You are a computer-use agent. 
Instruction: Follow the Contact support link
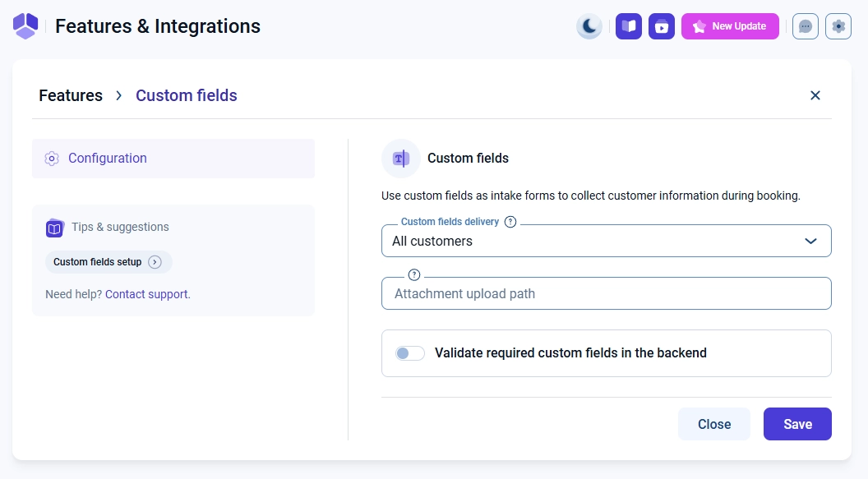point(146,294)
